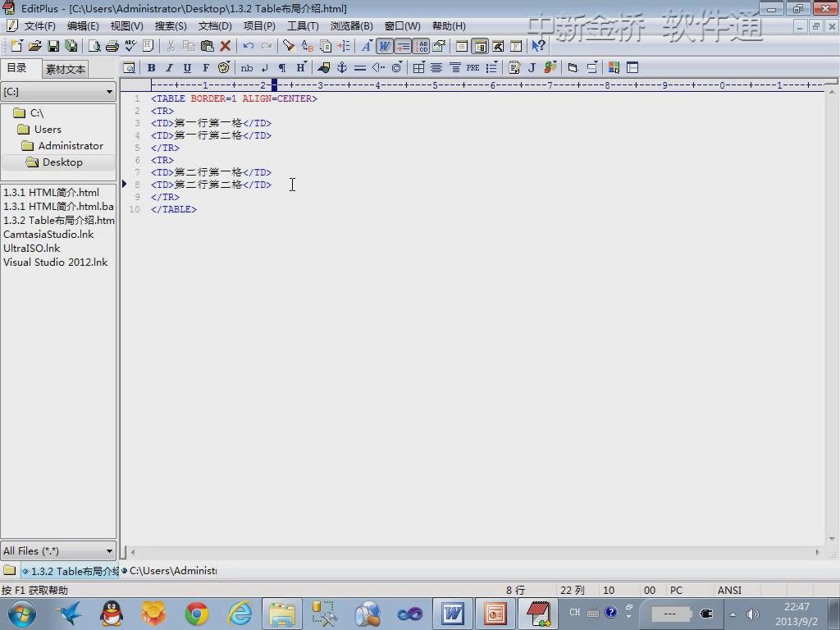Open Chrome from the taskbar
This screenshot has height=630, width=840.
click(x=197, y=614)
